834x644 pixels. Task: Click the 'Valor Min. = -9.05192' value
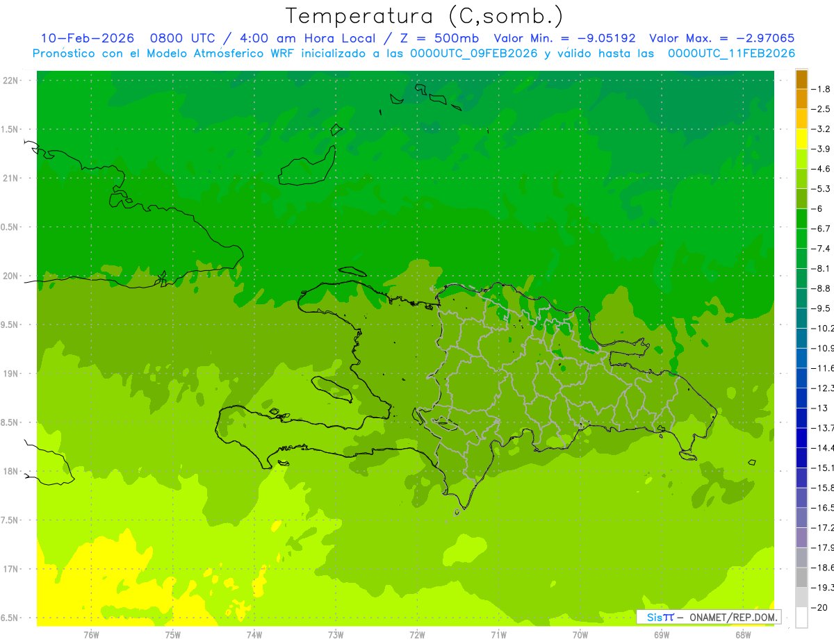pos(564,38)
